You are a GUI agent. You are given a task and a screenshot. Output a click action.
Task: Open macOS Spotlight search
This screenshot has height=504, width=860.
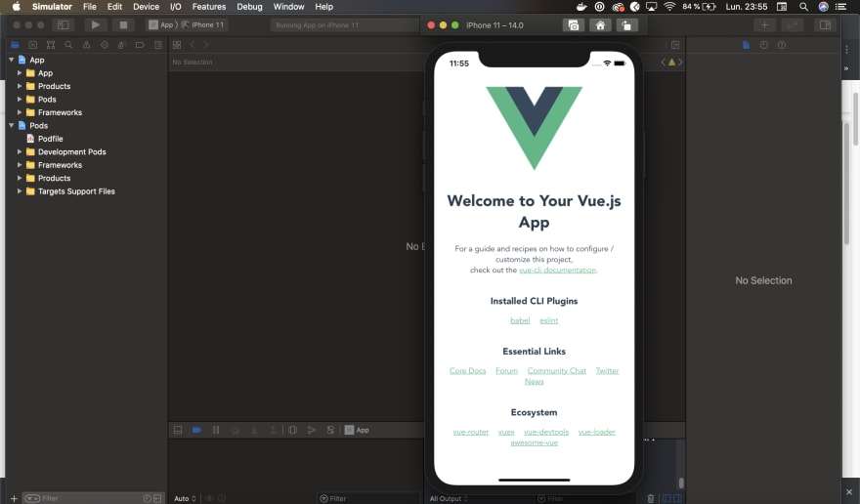click(x=803, y=7)
